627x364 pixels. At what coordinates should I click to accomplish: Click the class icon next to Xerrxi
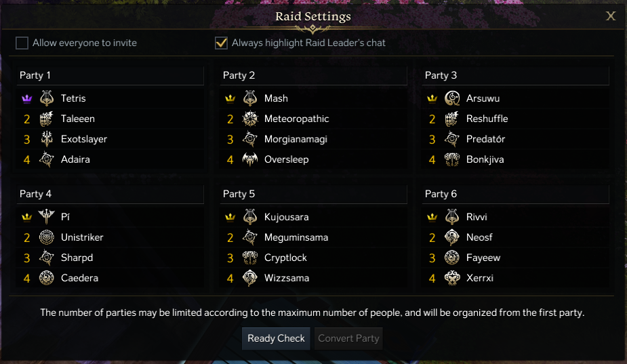452,278
